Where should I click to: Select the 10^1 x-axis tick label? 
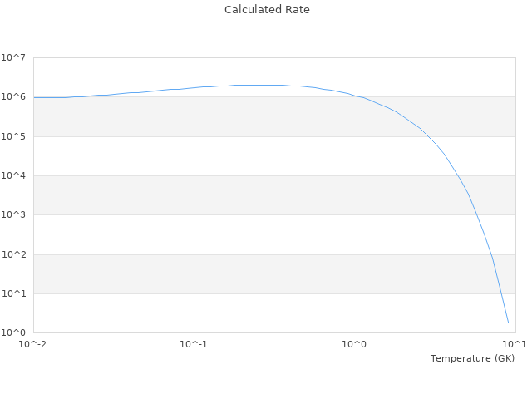[515, 344]
